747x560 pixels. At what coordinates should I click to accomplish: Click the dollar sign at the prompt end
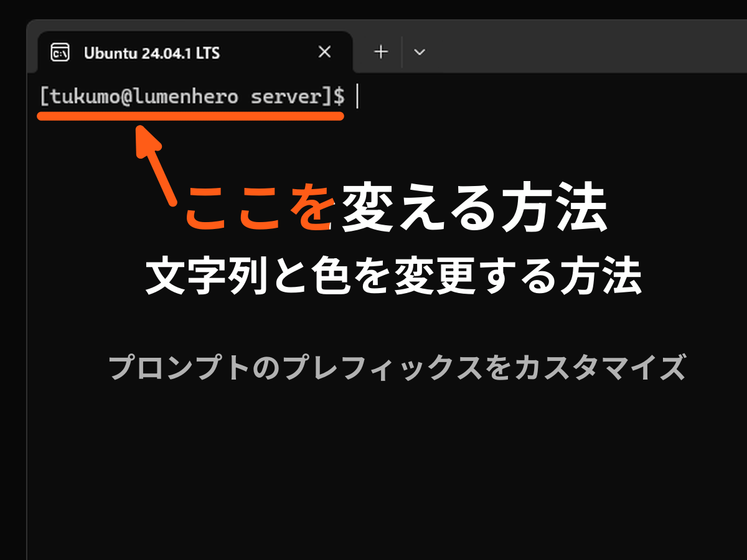click(x=338, y=97)
